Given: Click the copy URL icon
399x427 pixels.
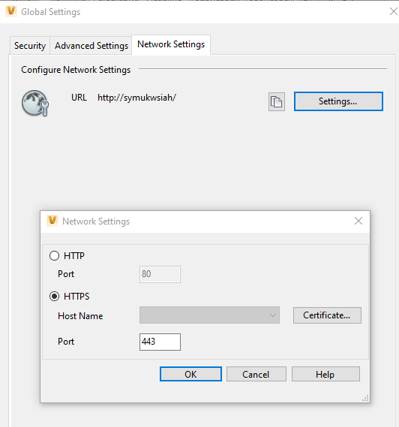Looking at the screenshot, I should point(276,101).
